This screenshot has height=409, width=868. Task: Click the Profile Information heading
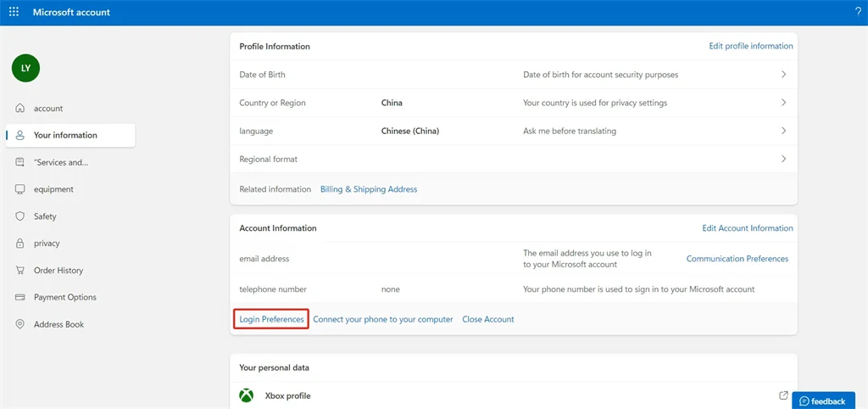275,47
